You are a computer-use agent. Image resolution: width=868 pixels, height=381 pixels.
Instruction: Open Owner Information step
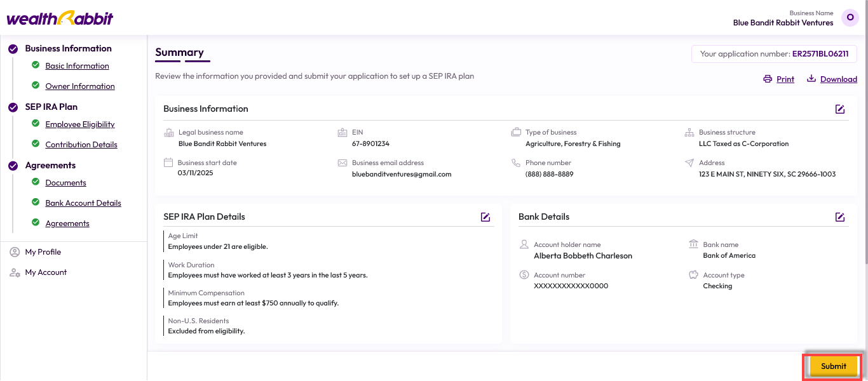(80, 86)
